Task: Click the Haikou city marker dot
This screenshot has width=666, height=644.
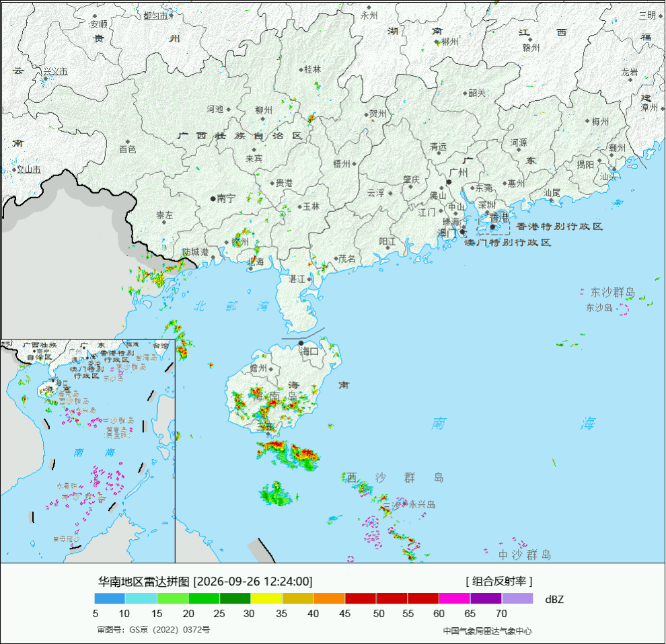Action: click(x=301, y=343)
